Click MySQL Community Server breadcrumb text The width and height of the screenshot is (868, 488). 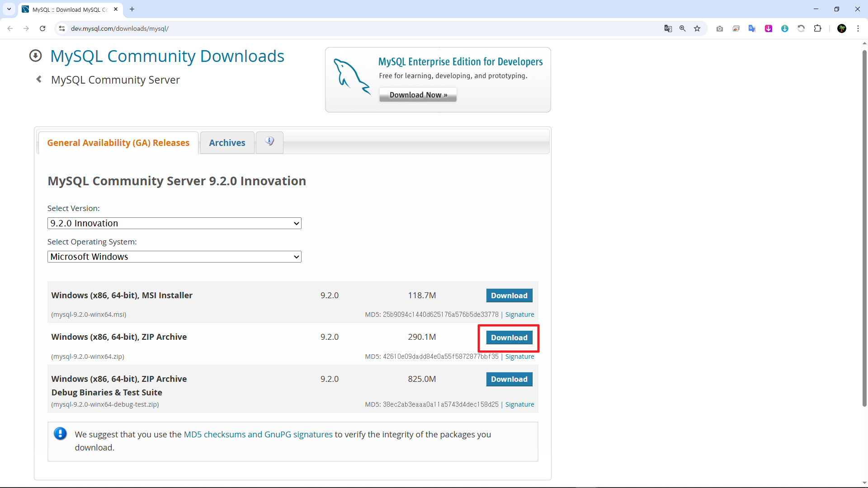pos(115,80)
